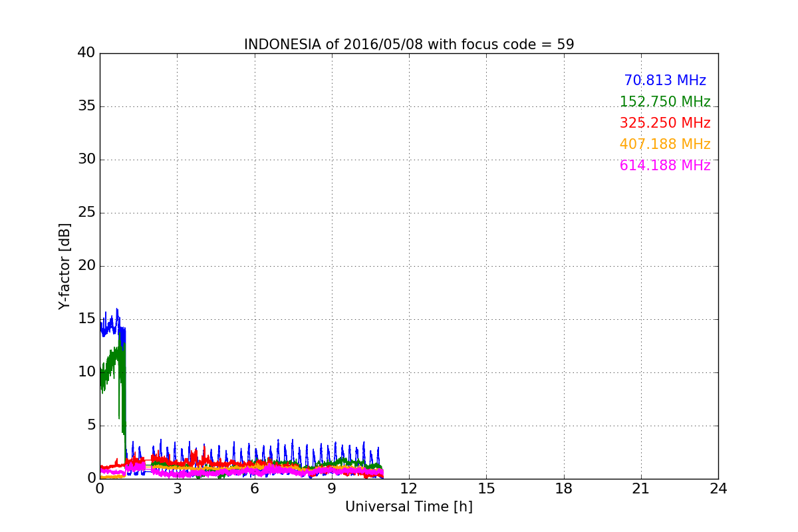798x532 pixels.
Task: Click the y-axis tick label 20
Action: (x=86, y=265)
